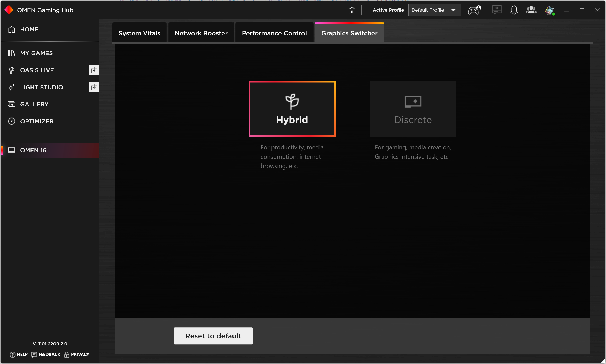Open the Default Profile dropdown

coord(434,10)
